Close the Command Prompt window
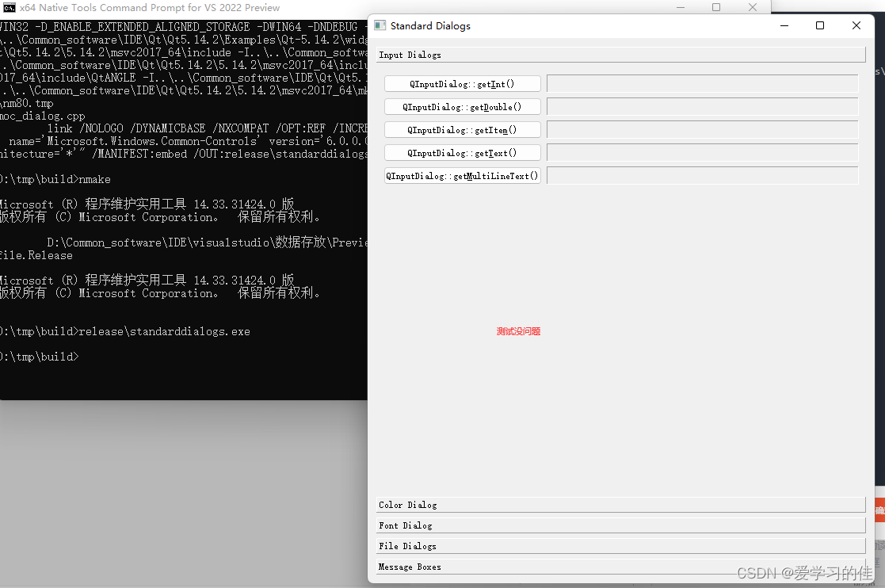The image size is (885, 588). coord(753,7)
